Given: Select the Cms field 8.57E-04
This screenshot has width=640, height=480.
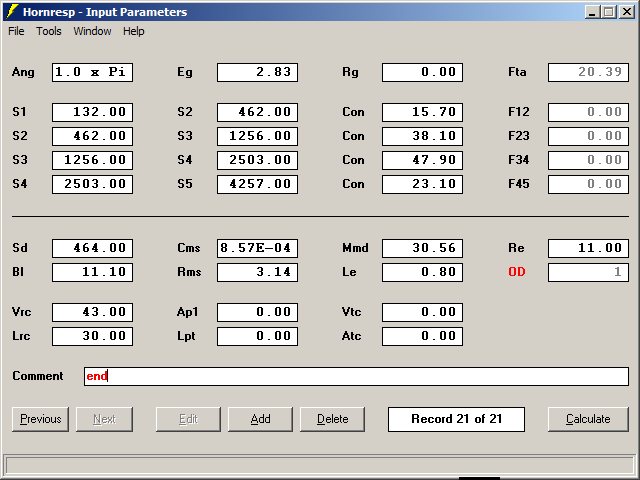Looking at the screenshot, I should [x=258, y=248].
